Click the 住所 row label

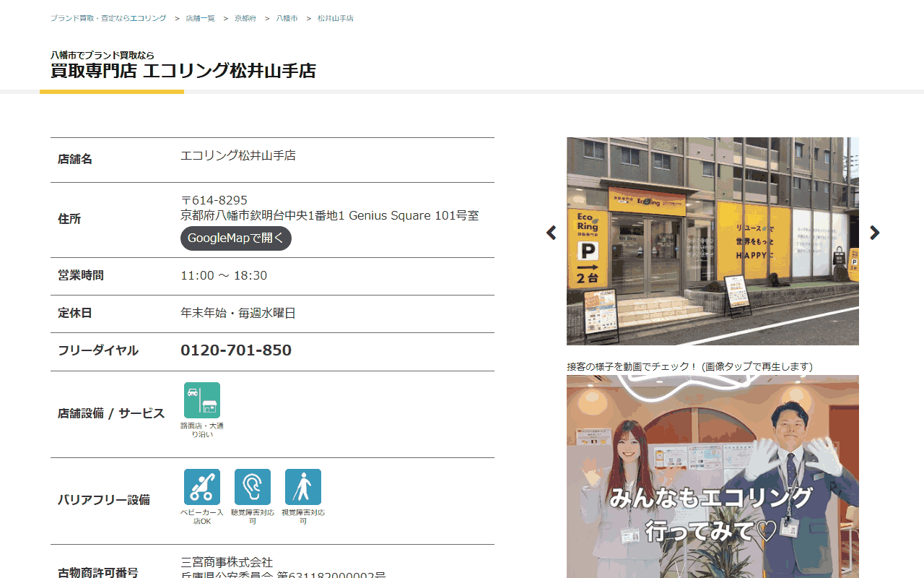point(69,219)
